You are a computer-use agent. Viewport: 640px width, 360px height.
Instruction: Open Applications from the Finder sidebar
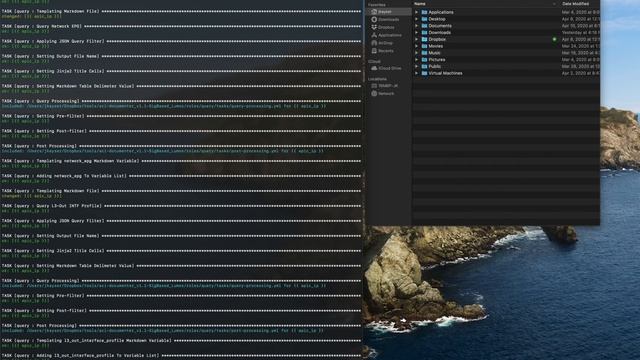386,35
